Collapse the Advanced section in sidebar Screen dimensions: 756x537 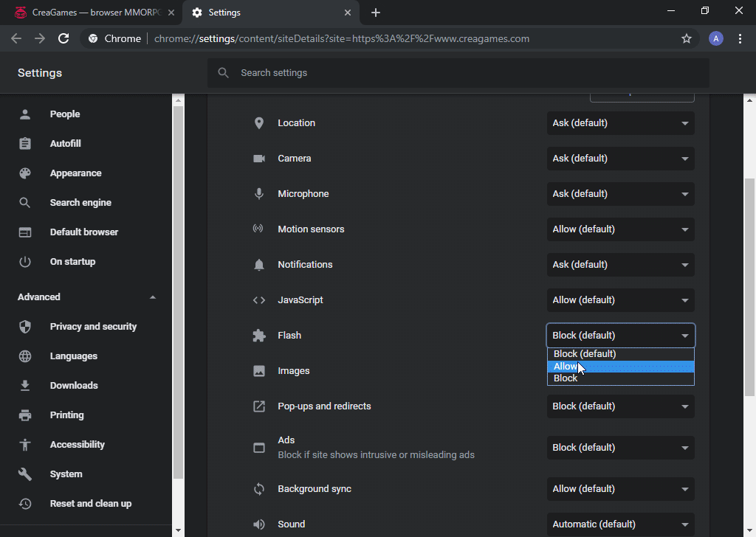(x=153, y=297)
